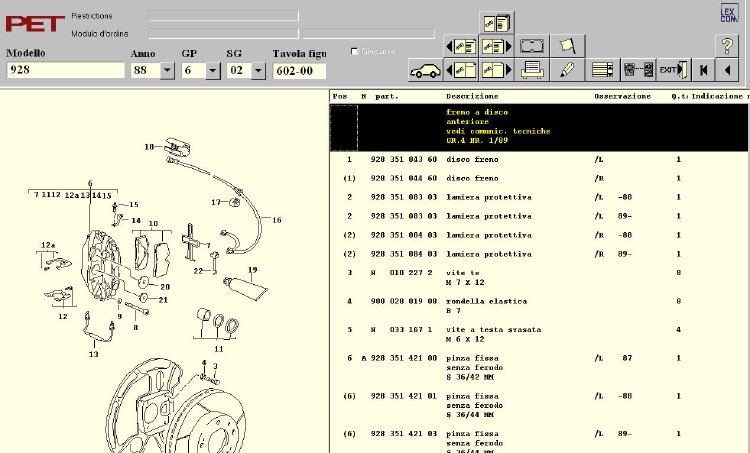
Task: Click the flag icon
Action: coord(567,46)
